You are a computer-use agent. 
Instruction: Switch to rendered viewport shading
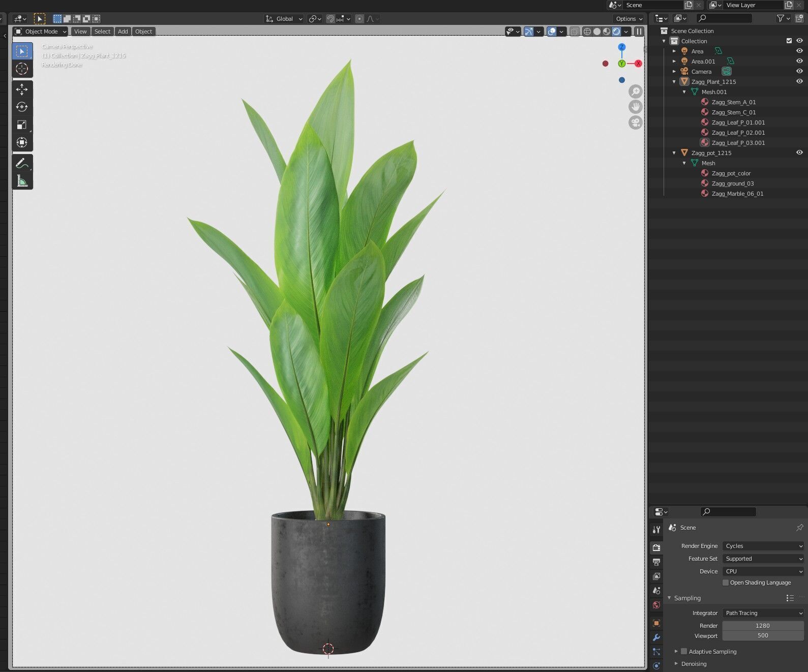click(616, 32)
